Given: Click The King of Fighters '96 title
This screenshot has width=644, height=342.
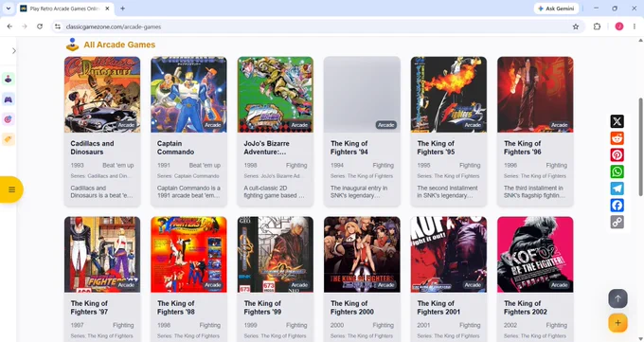Looking at the screenshot, I should (523, 148).
